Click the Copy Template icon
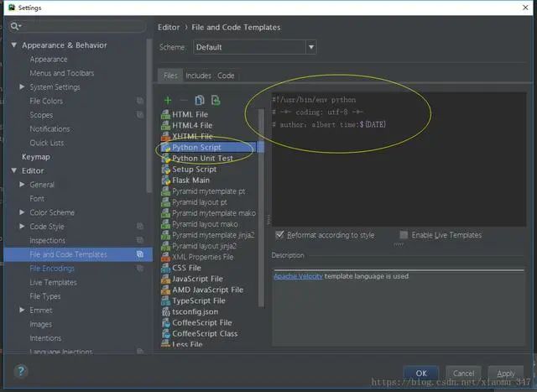The height and width of the screenshot is (392, 537). click(x=200, y=100)
